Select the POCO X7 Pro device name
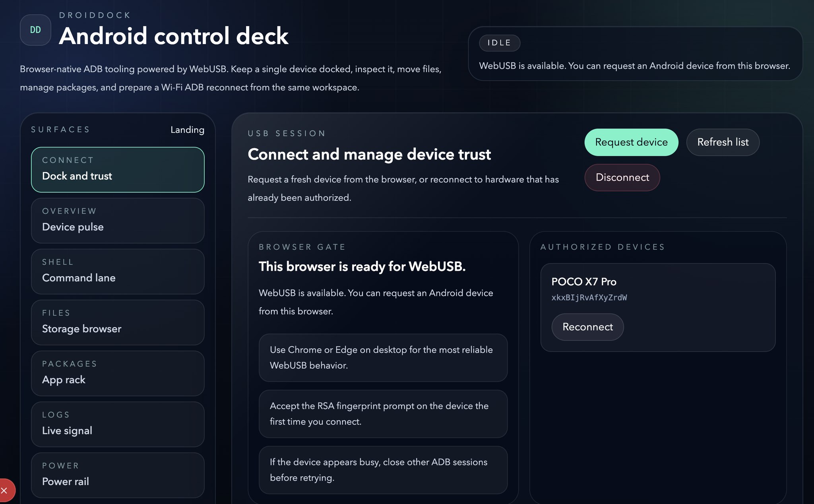 [583, 282]
